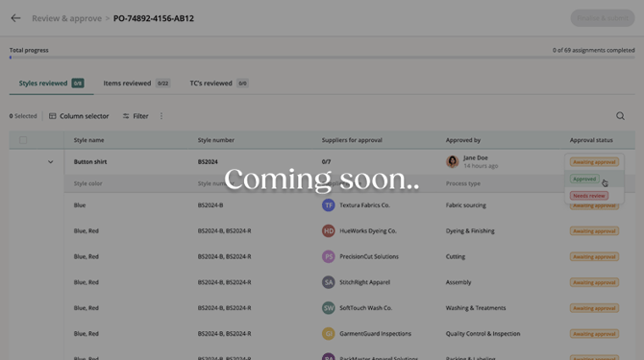This screenshot has height=360, width=644.
Task: Switch to the Styles reviewed tab
Action: (x=51, y=84)
